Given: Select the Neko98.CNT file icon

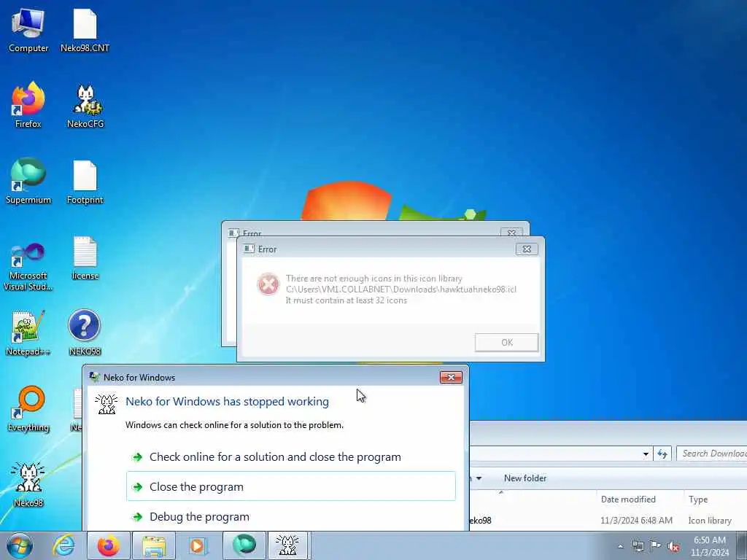Looking at the screenshot, I should click(x=85, y=31).
